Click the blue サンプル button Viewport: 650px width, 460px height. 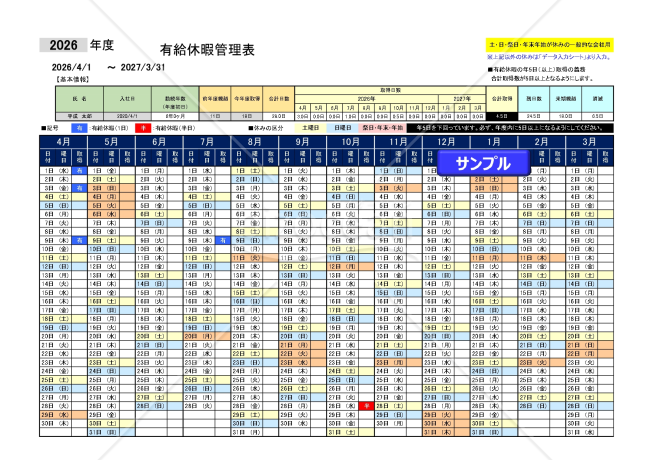[x=483, y=163]
